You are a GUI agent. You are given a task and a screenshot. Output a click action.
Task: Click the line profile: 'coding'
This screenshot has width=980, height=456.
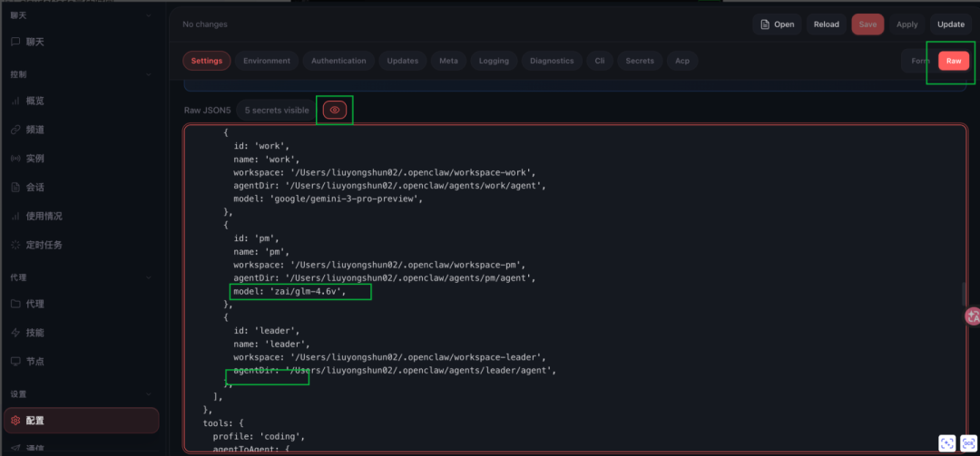click(259, 437)
